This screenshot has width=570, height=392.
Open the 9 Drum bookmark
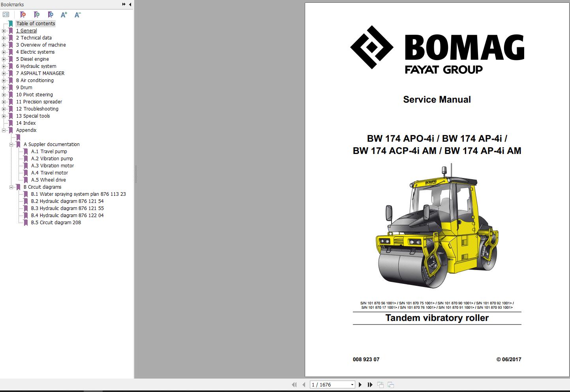coord(24,88)
